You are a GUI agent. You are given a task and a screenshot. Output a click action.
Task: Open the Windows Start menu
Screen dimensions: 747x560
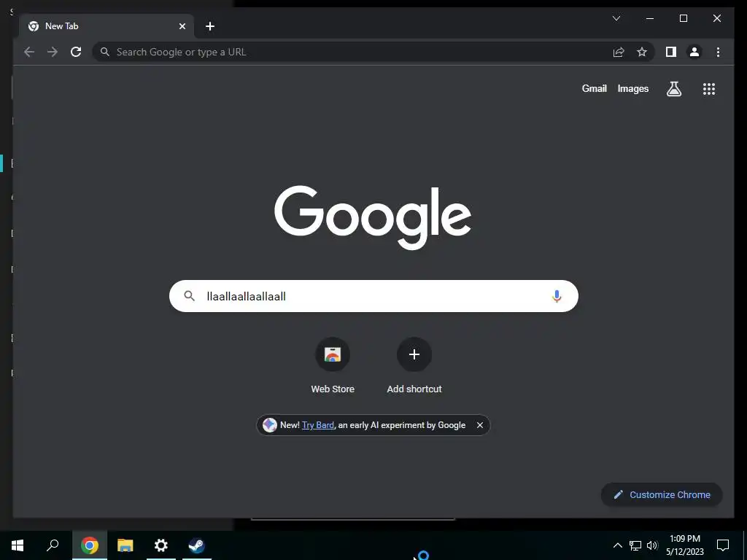[x=18, y=545]
